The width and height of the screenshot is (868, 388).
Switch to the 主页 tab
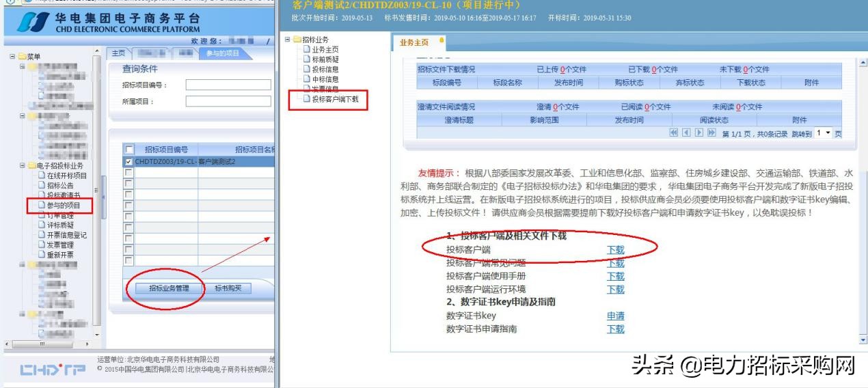(x=119, y=53)
